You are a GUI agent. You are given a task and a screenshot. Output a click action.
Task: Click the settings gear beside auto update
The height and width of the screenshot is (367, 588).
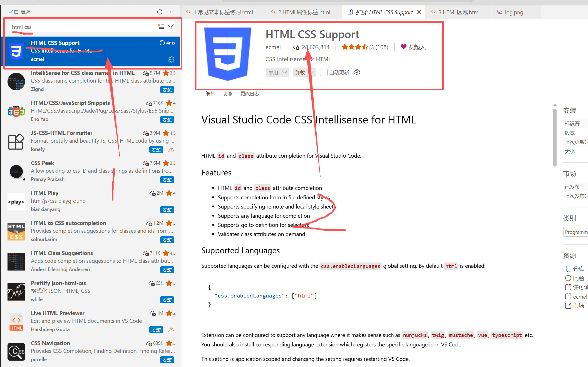click(x=357, y=73)
